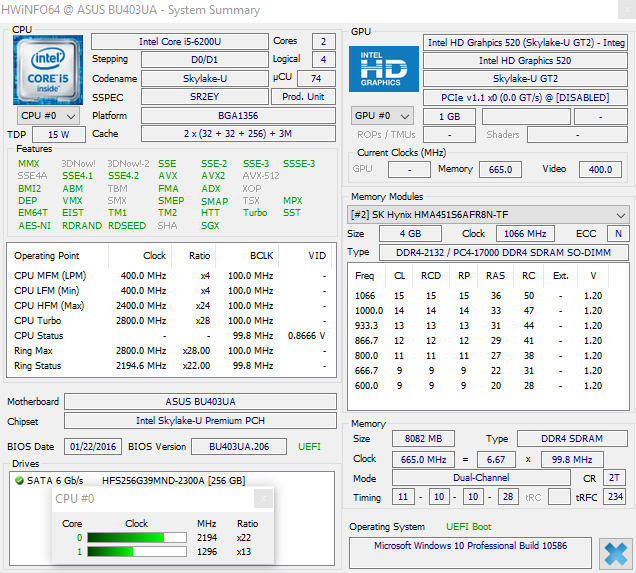The width and height of the screenshot is (636, 573).
Task: Click the green check icon beside SATA 6 Gb/s
Action: tap(19, 481)
